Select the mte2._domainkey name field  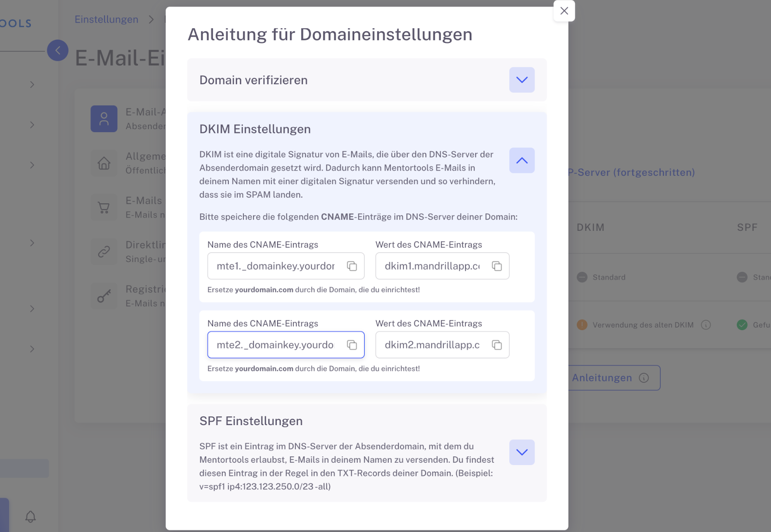pos(286,345)
